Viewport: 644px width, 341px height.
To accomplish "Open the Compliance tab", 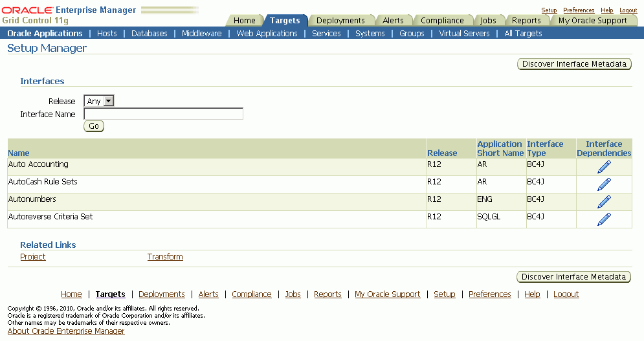I will (442, 21).
